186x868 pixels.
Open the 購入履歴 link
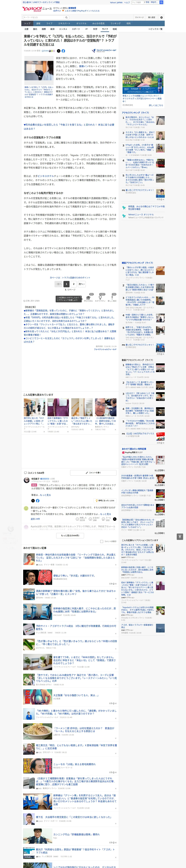coord(152,17)
